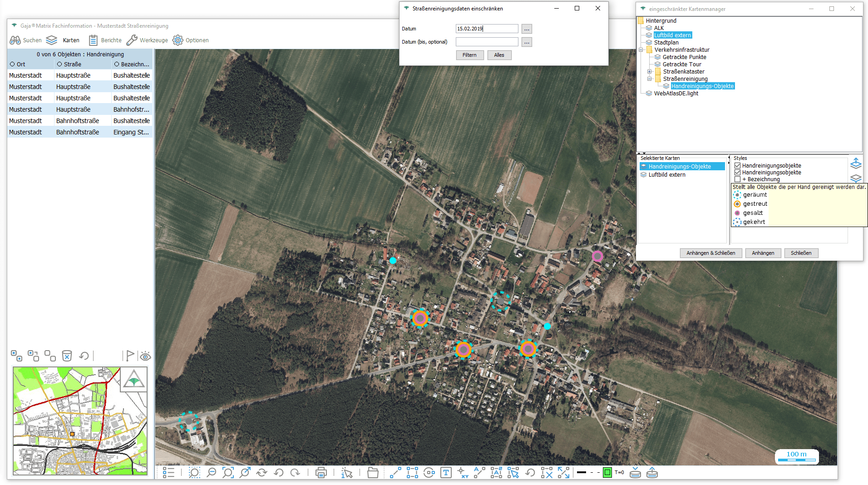Click the trash bin delete selection icon
Viewport: 868px width, 485px height.
pos(67,356)
